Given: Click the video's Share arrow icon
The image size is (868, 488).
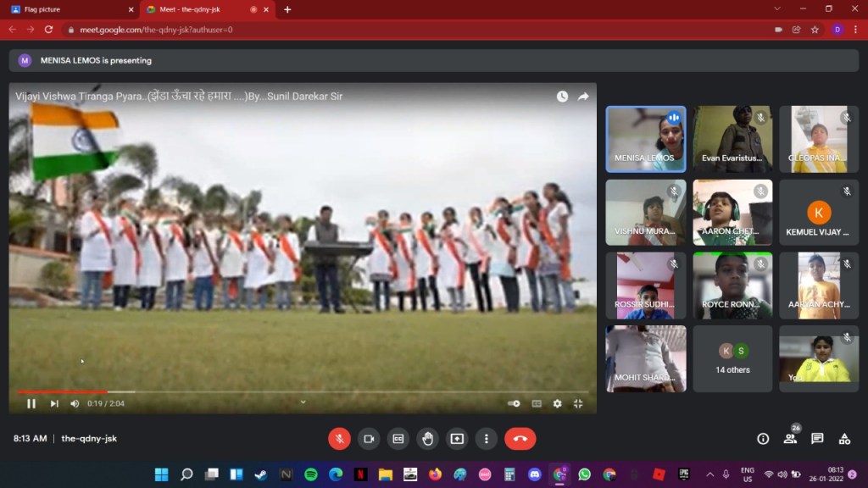Looking at the screenshot, I should click(x=583, y=97).
